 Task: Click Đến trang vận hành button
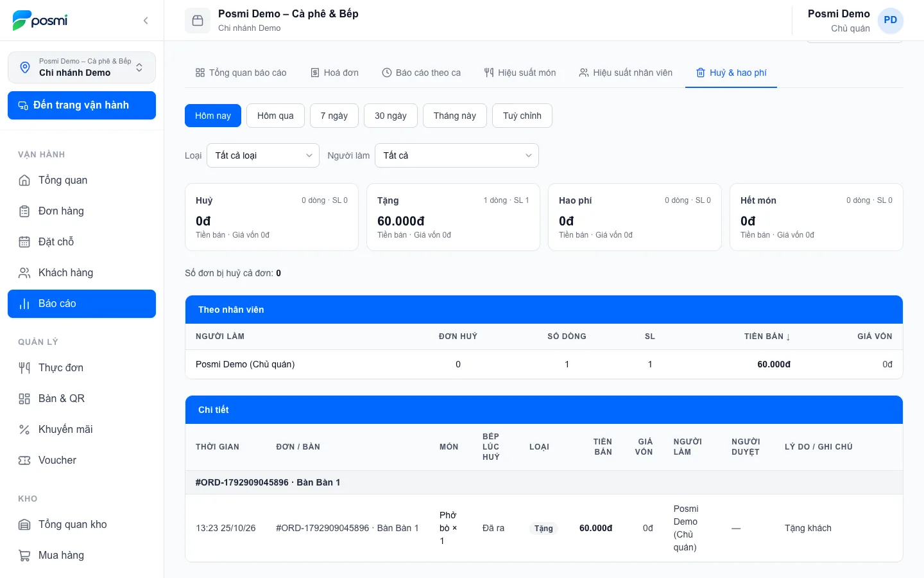81,105
